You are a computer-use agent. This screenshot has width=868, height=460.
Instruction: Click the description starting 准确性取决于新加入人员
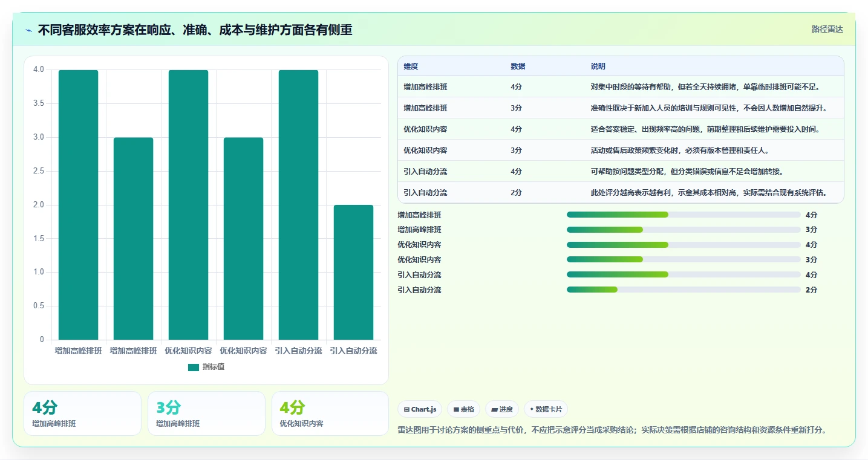(709, 108)
